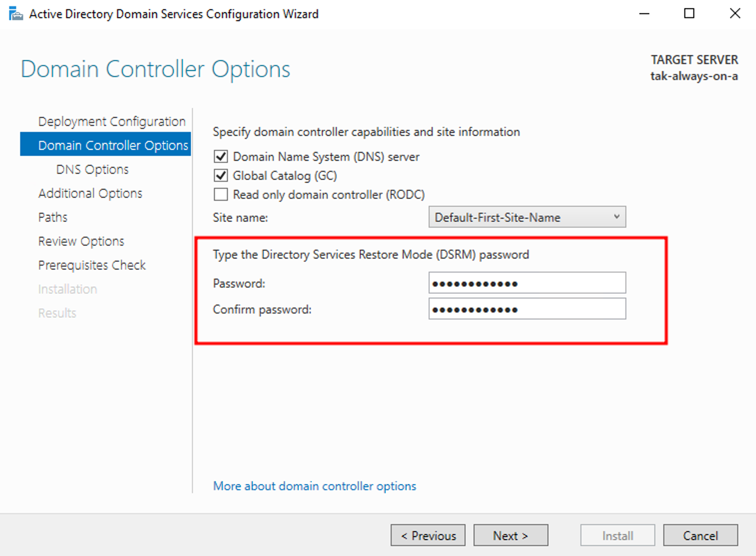Screen dimensions: 756x556
Task: Click the Next button
Action: click(510, 535)
